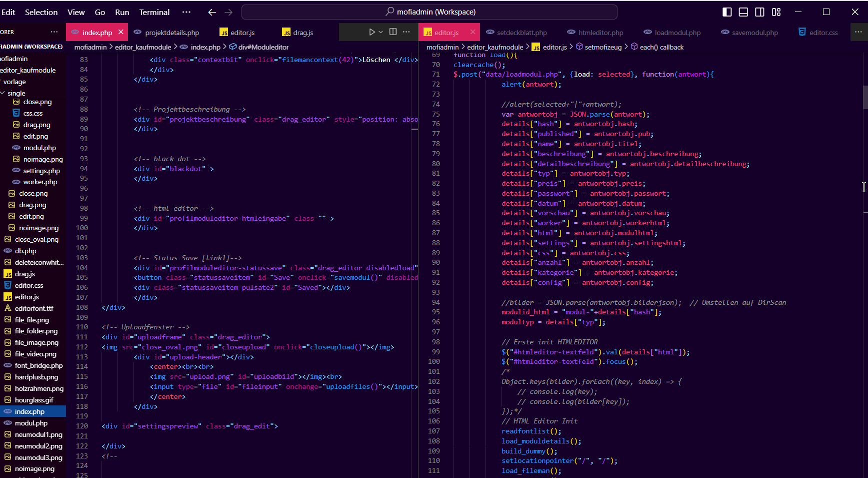The height and width of the screenshot is (478, 868).
Task: Show more menu bar items ellipsis
Action: pyautogui.click(x=186, y=12)
